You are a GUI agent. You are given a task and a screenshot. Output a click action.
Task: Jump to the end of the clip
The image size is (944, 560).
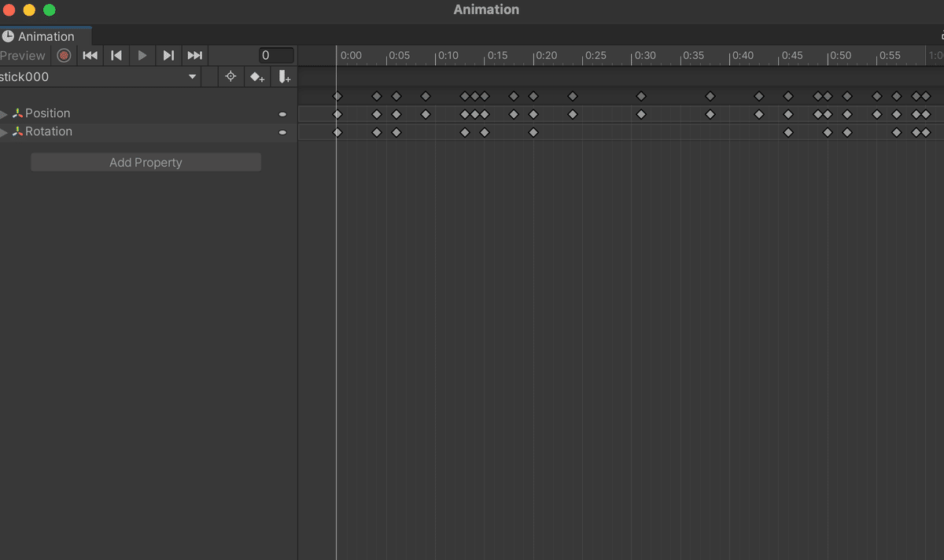pos(195,55)
